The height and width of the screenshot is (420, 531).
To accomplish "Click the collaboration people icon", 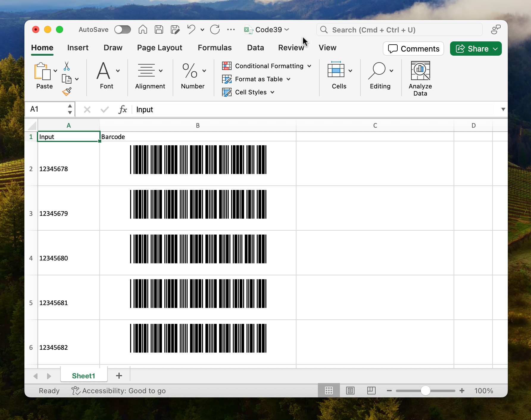I will tap(496, 29).
